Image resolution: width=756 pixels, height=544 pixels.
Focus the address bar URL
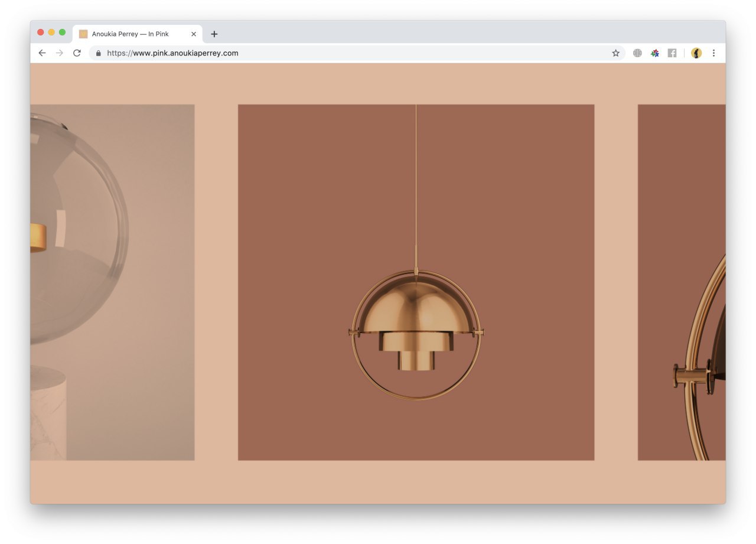point(357,53)
